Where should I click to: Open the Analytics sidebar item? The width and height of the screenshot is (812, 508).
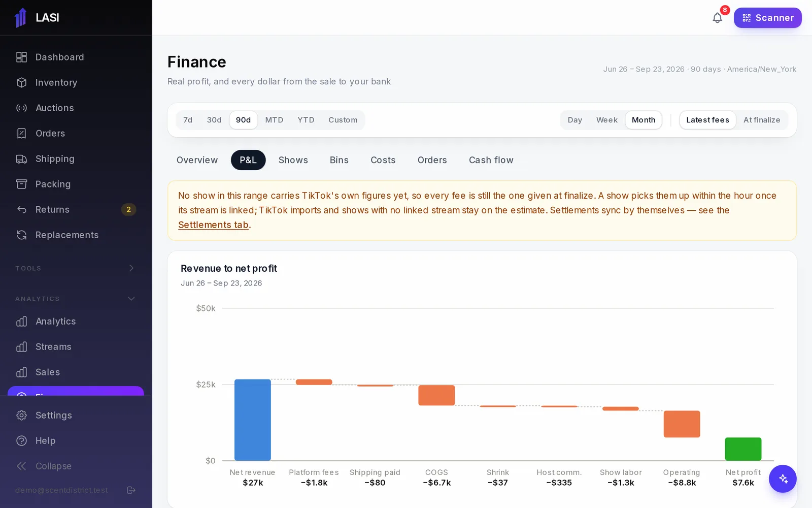pyautogui.click(x=76, y=322)
